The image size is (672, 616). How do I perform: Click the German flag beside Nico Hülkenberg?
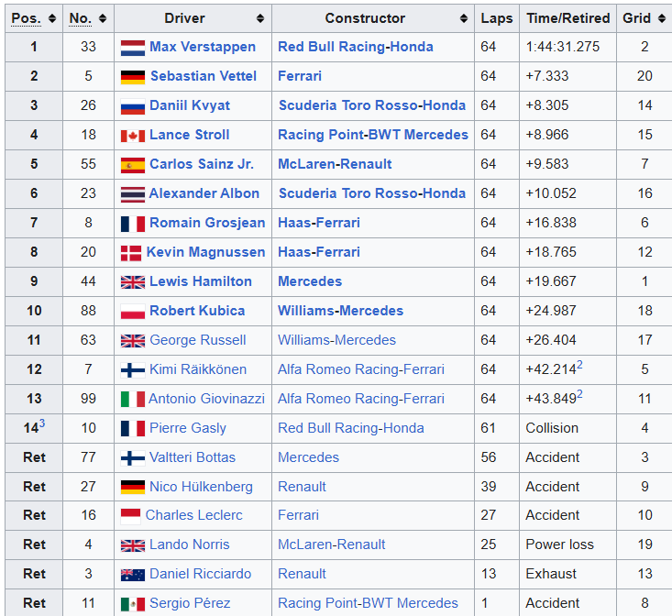coord(133,488)
